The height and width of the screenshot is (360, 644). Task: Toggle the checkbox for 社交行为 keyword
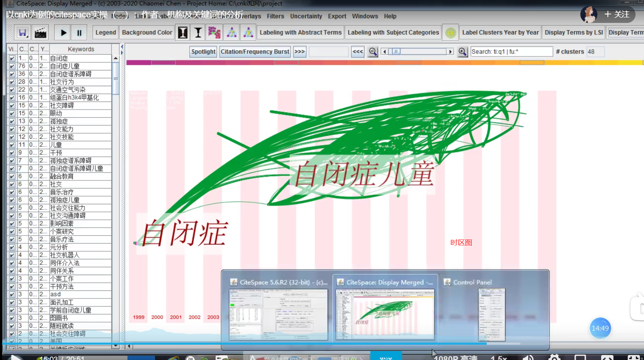tap(12, 82)
